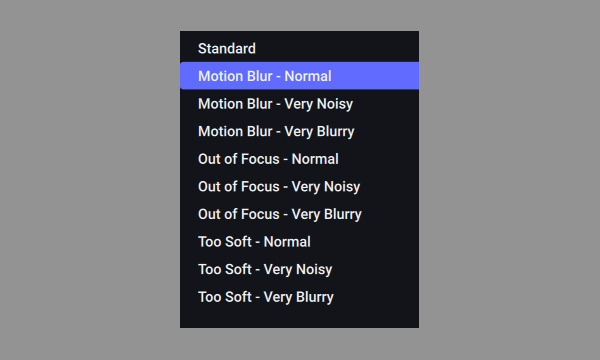Choose Out of Focus - Normal

(299, 159)
